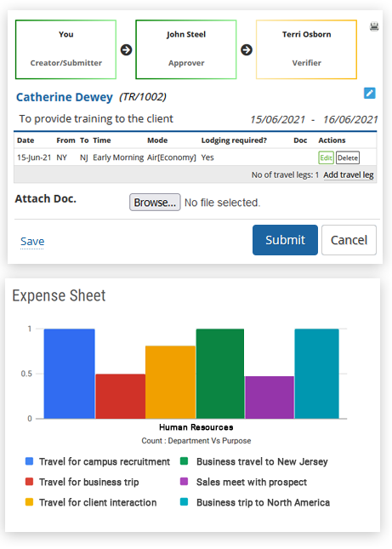Image resolution: width=392 pixels, height=549 pixels.
Task: Edit the 15-Jun-21 travel leg
Action: coord(326,158)
